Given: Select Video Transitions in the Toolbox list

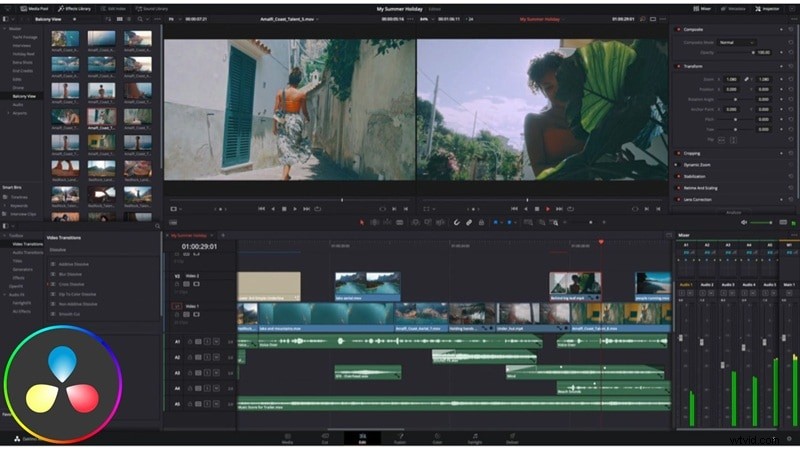Looking at the screenshot, I should pos(28,244).
